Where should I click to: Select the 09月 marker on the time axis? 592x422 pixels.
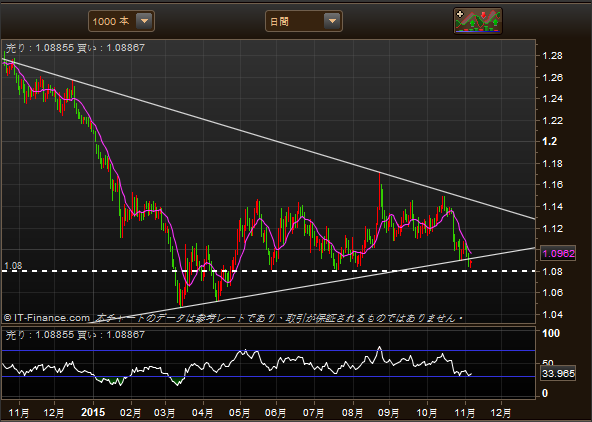click(x=389, y=413)
